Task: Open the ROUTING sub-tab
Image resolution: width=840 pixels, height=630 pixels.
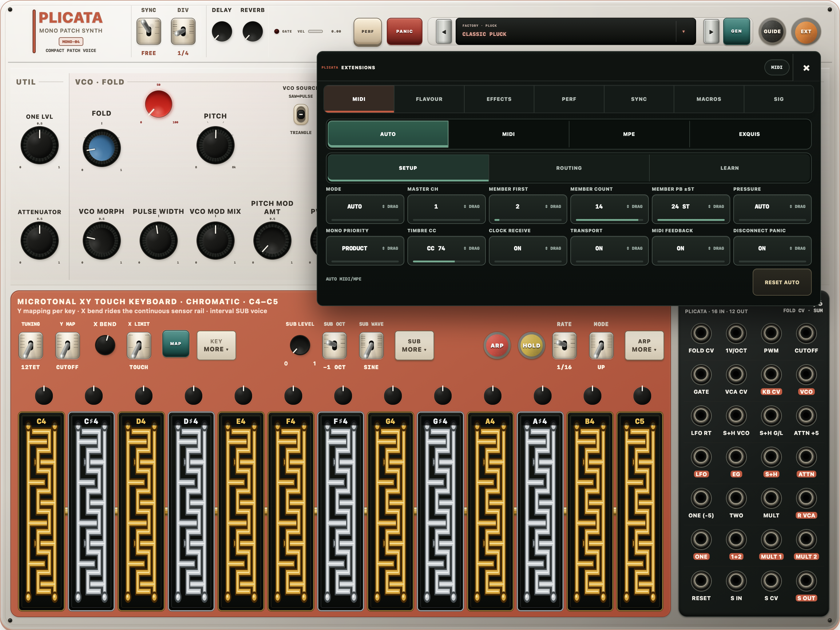Action: (x=569, y=168)
